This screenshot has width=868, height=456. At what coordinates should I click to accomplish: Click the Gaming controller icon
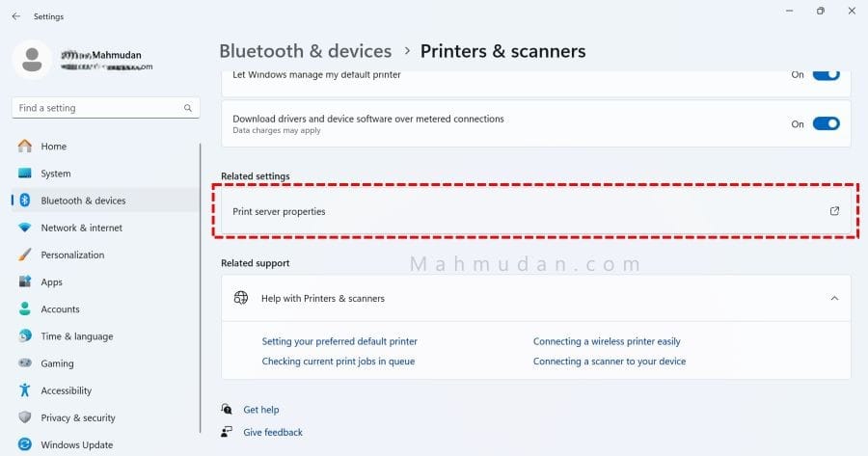24,363
